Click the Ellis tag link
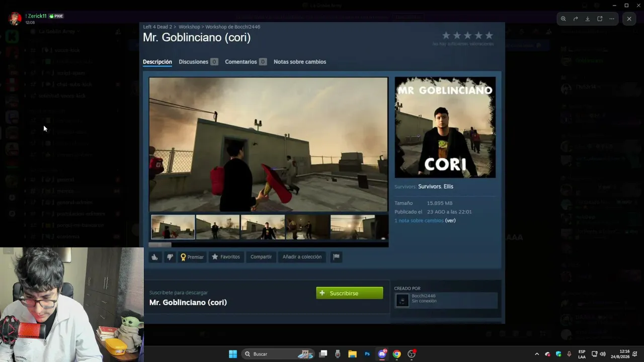 (x=448, y=187)
